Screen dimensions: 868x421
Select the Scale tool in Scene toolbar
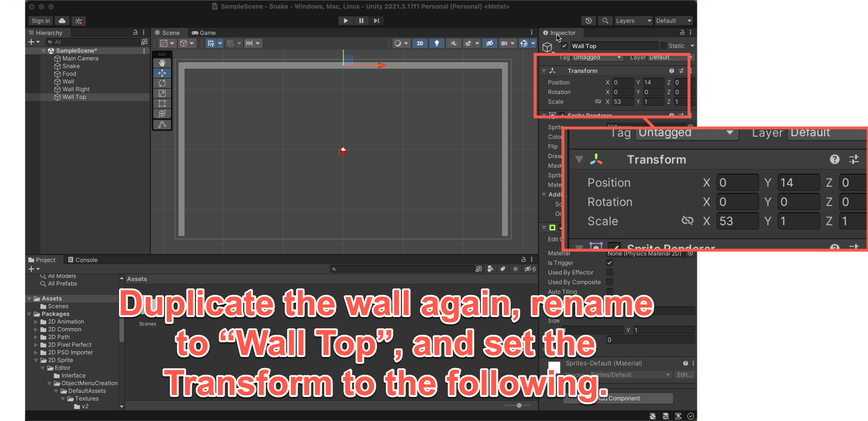pos(162,93)
